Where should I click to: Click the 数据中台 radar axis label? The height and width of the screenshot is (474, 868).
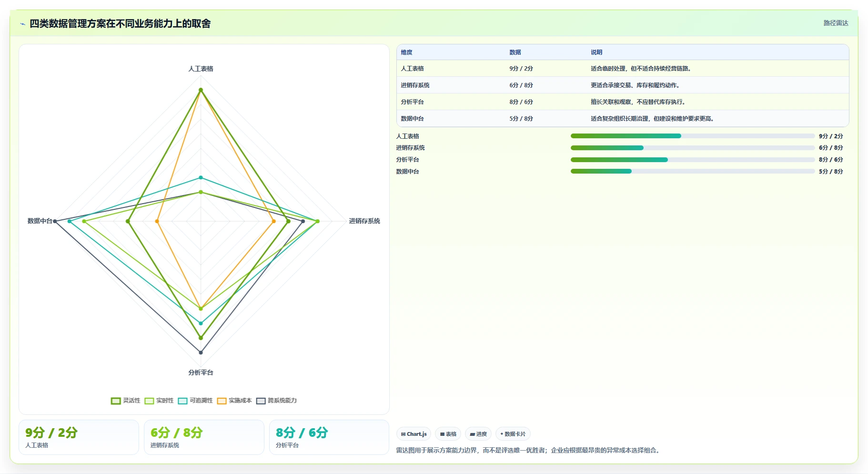(40, 221)
